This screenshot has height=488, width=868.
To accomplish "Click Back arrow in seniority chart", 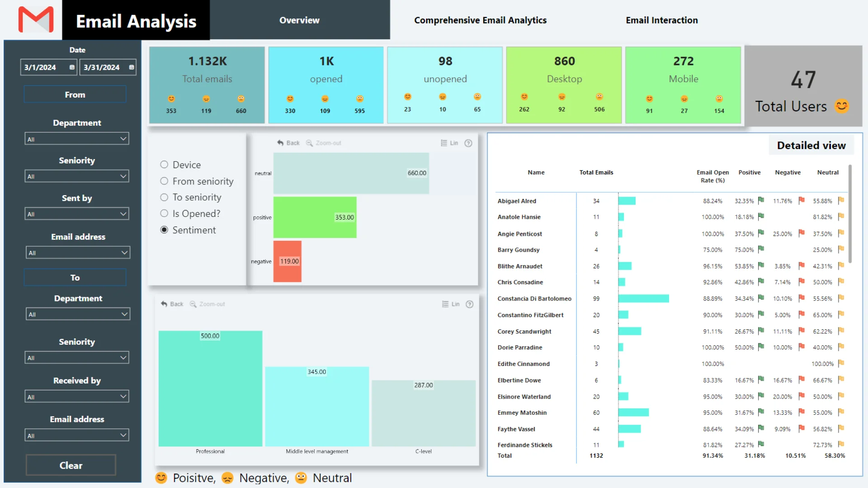I will (x=164, y=304).
